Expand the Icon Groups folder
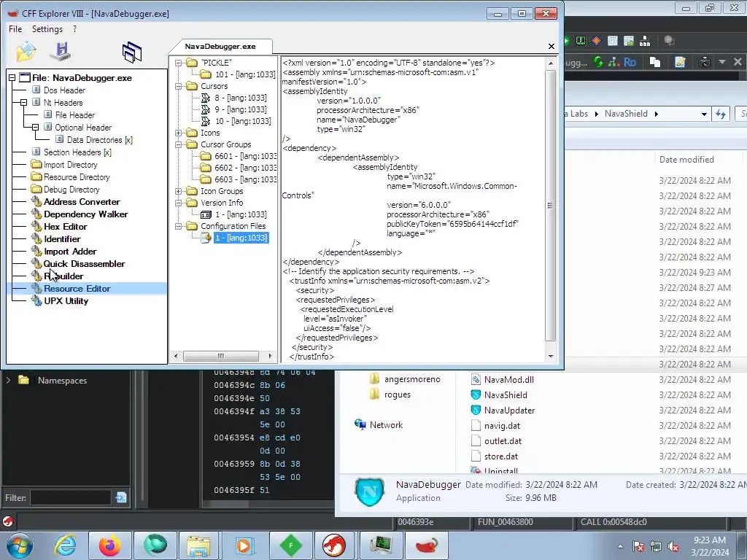This screenshot has height=560, width=747. tap(178, 191)
